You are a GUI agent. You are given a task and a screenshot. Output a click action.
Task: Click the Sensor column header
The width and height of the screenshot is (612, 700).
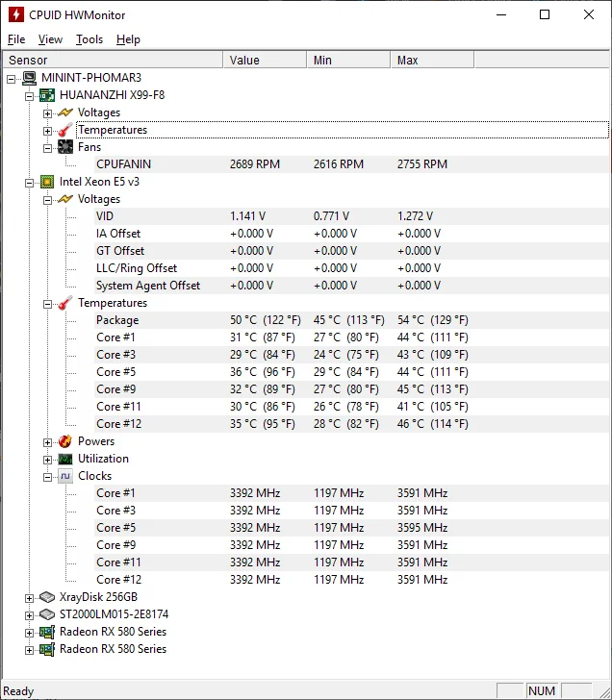click(113, 60)
